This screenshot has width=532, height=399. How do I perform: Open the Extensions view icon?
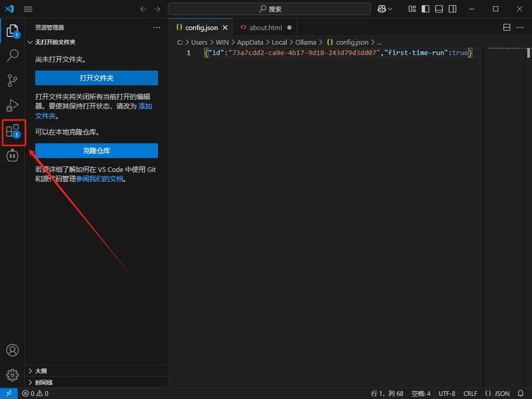coord(13,131)
